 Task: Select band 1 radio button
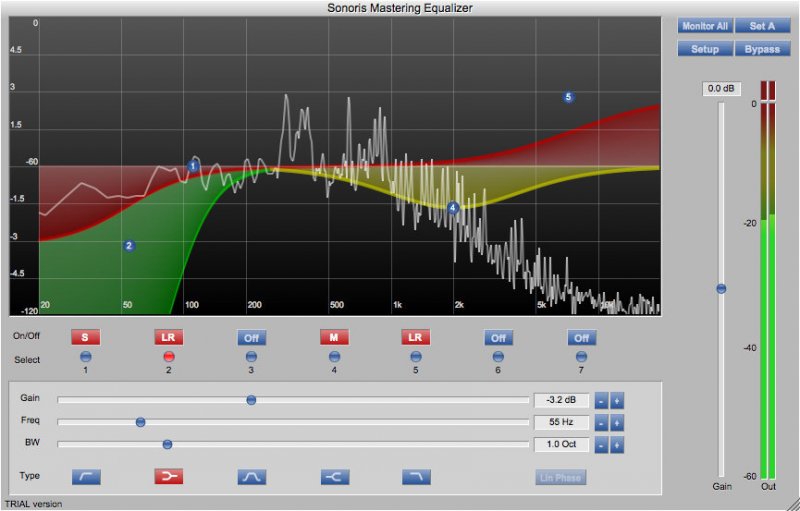pyautogui.click(x=86, y=356)
